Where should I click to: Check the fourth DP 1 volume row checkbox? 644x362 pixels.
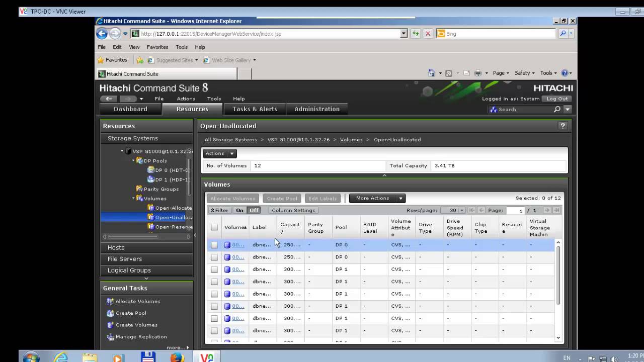point(214,306)
